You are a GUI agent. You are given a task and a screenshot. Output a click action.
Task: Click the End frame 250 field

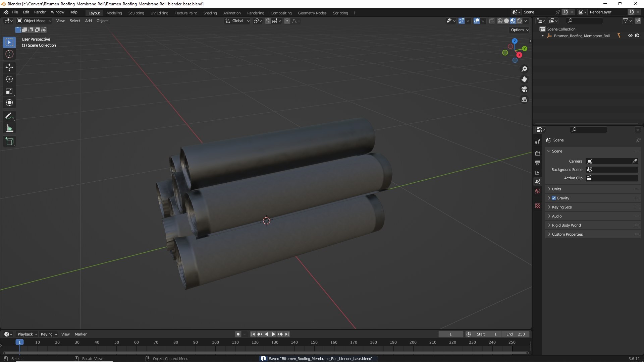point(516,334)
